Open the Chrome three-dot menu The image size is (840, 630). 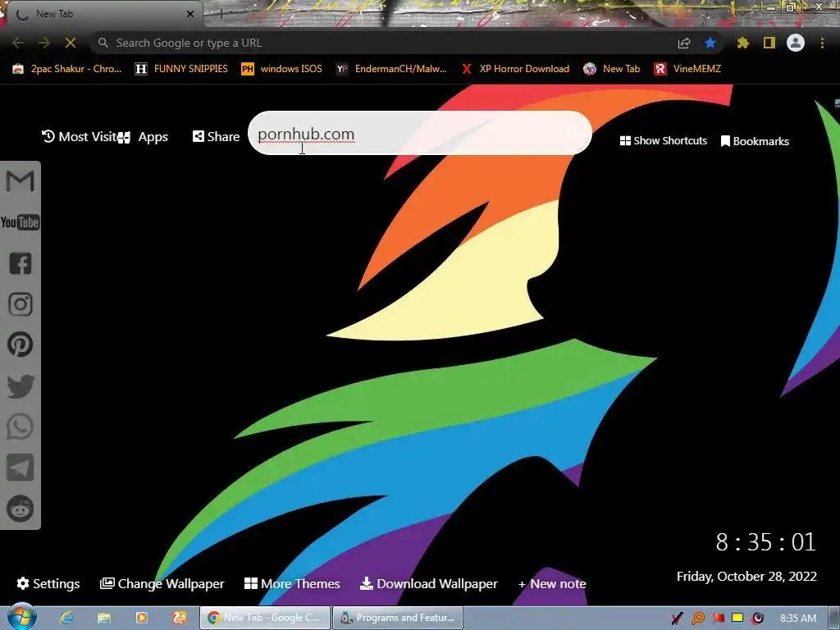(x=822, y=43)
